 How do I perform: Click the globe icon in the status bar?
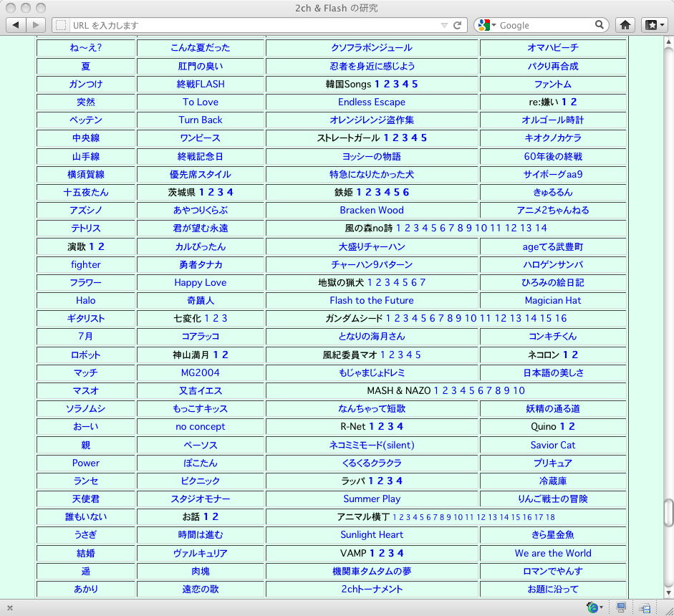[x=594, y=607]
